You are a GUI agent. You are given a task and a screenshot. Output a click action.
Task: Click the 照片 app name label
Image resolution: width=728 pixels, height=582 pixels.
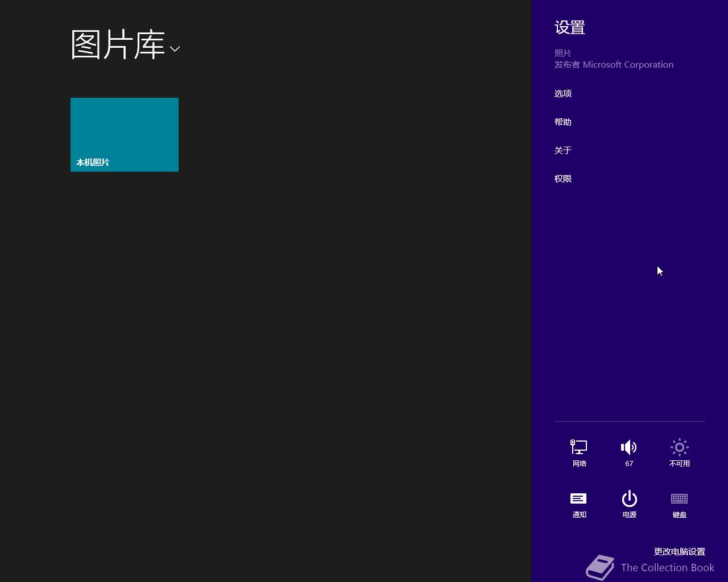tap(563, 53)
